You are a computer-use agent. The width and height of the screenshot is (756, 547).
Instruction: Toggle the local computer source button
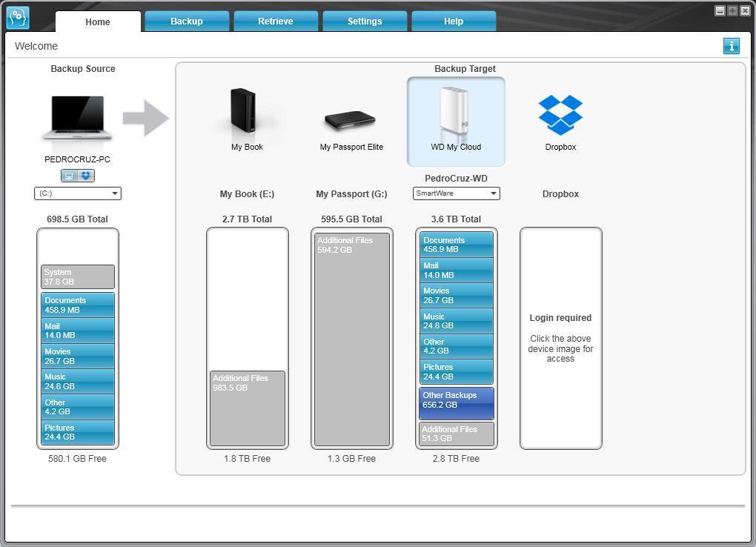69,176
